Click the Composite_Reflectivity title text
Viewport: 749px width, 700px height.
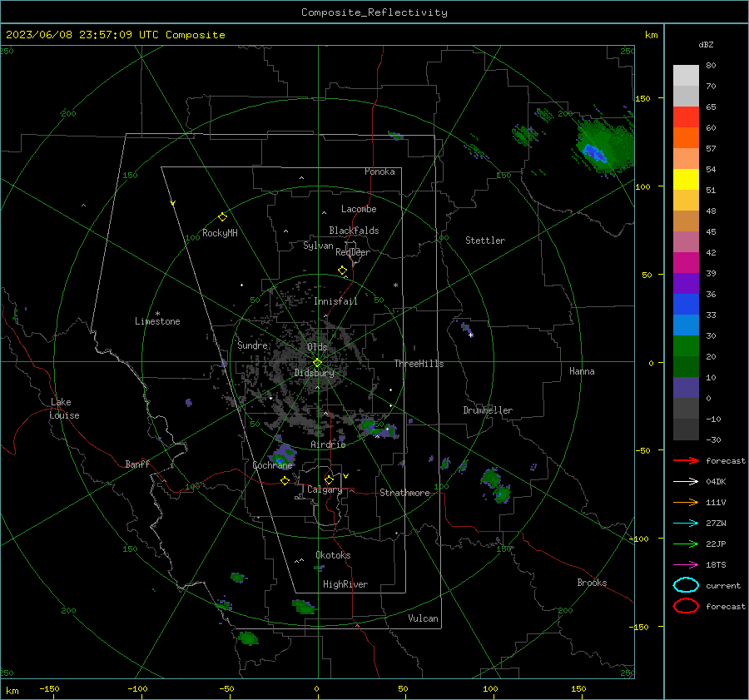[x=374, y=12]
